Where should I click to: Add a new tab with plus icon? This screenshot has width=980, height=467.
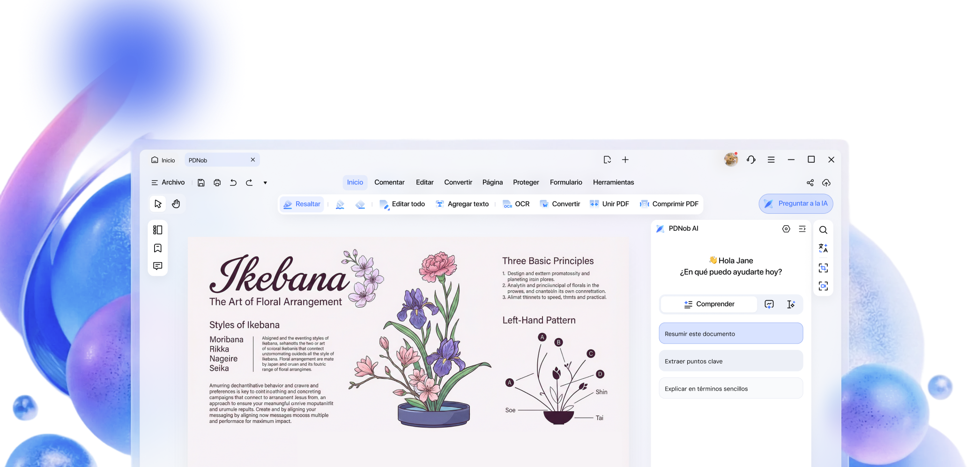click(625, 160)
